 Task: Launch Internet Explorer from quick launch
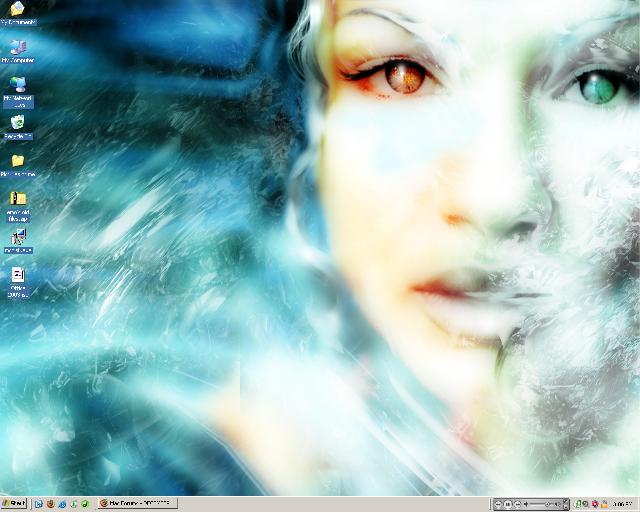tap(62, 504)
